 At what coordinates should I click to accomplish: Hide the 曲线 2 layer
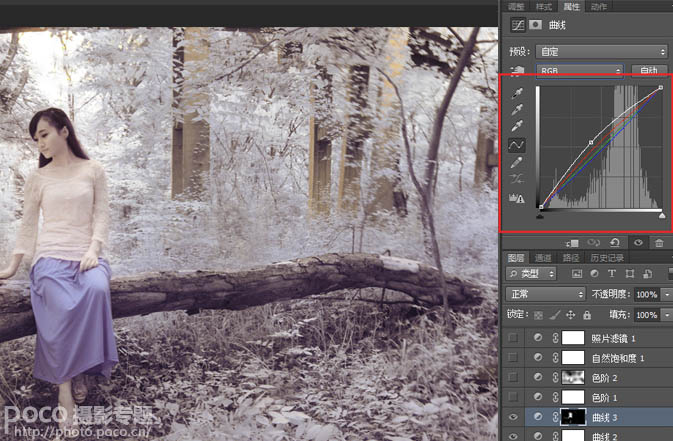pyautogui.click(x=513, y=435)
